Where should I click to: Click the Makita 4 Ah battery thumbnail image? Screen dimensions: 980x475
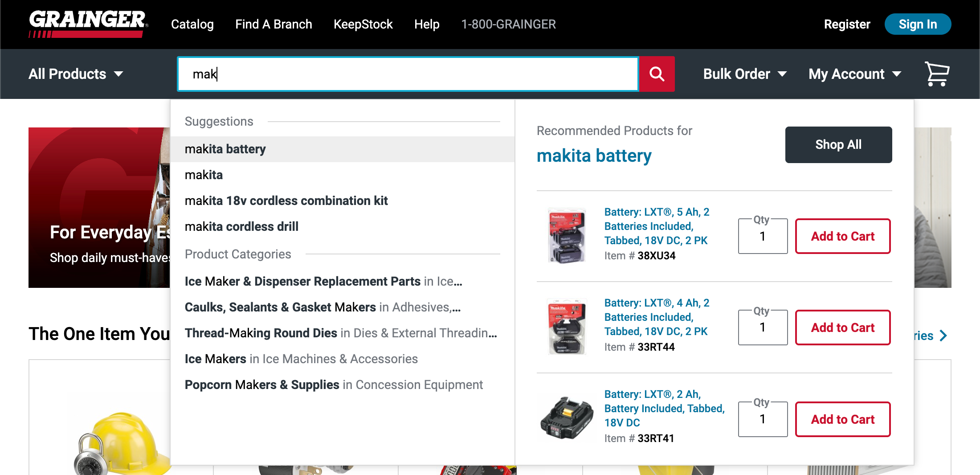[566, 327]
